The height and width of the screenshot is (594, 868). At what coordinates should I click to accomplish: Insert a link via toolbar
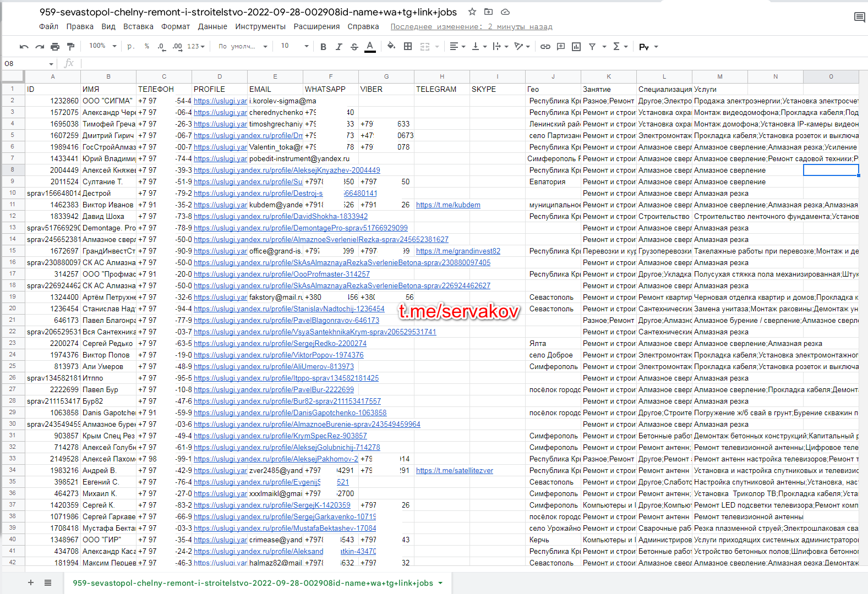(x=545, y=47)
